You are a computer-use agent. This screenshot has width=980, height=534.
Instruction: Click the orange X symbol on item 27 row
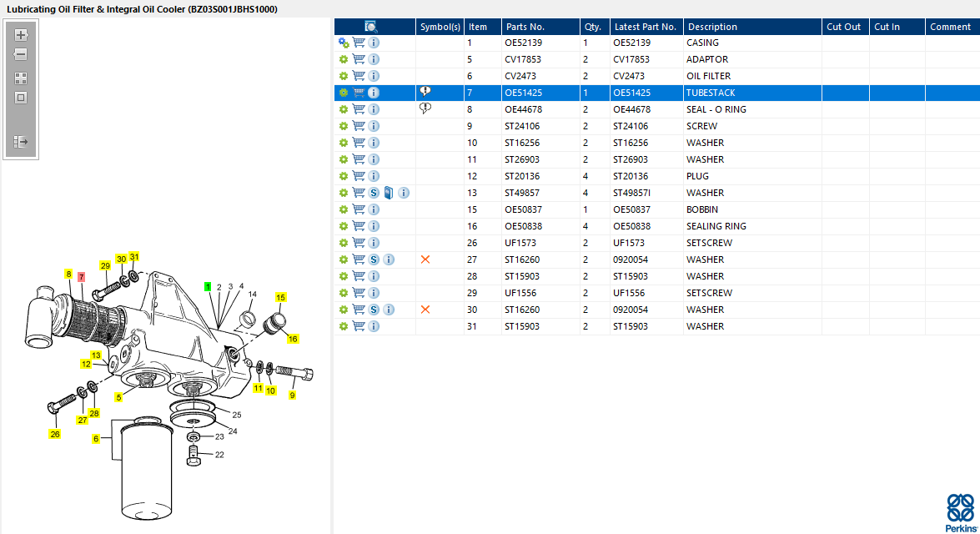[x=425, y=259]
